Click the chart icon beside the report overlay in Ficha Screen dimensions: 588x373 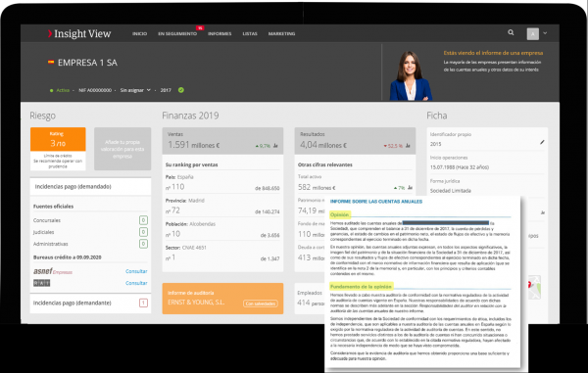542,212
